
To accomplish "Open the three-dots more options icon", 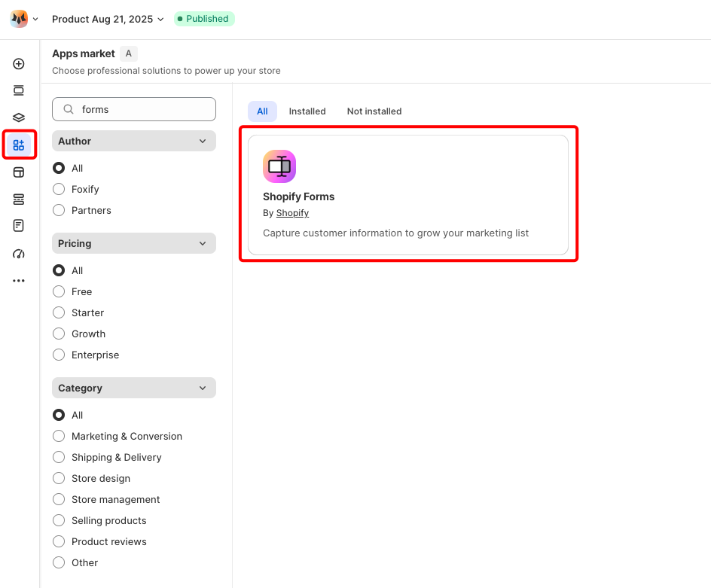I will (19, 281).
